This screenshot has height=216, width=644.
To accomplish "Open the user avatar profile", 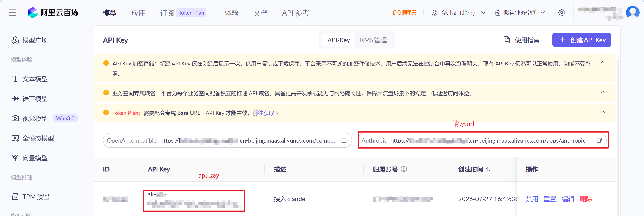I will click(633, 13).
